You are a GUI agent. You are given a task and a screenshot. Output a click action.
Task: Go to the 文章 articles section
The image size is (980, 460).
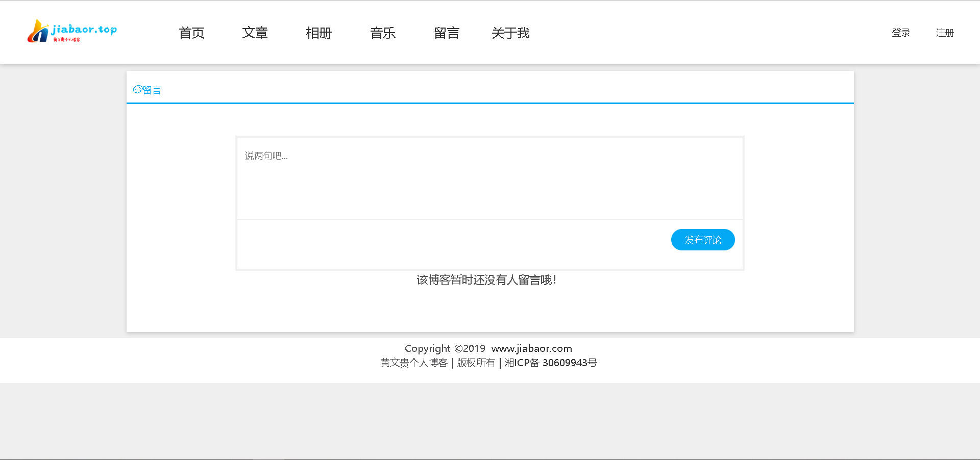[255, 33]
